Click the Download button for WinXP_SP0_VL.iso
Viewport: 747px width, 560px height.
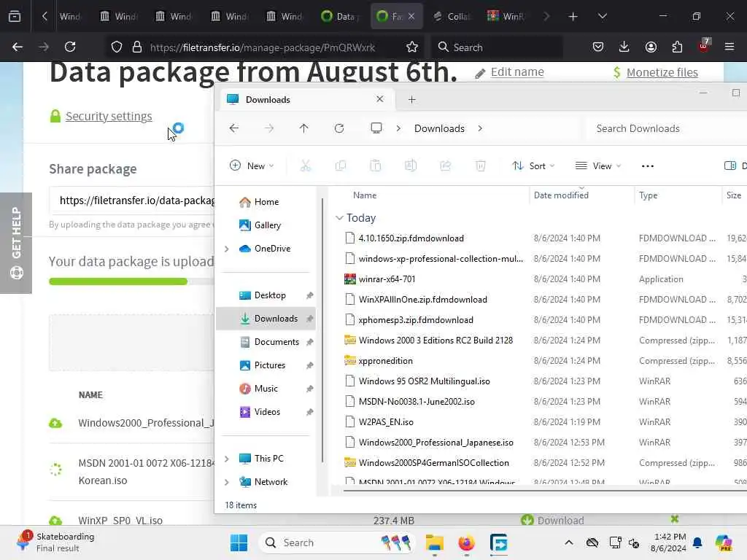pos(553,521)
